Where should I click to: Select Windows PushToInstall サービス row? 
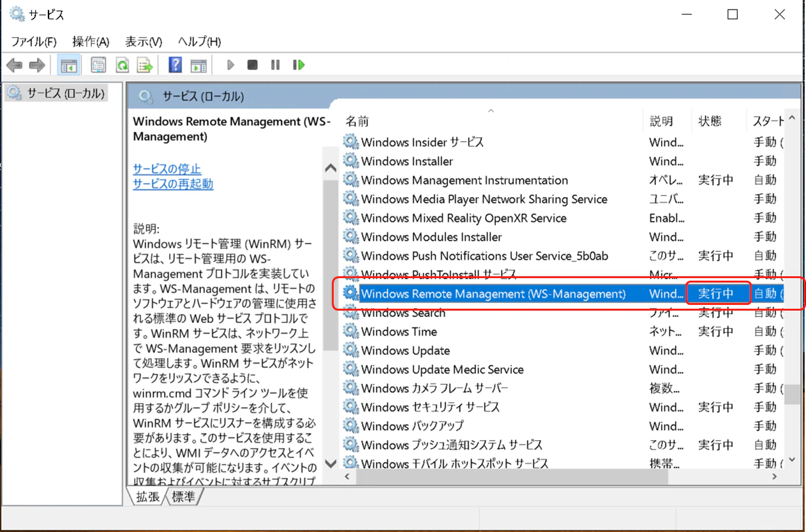[x=562, y=274]
